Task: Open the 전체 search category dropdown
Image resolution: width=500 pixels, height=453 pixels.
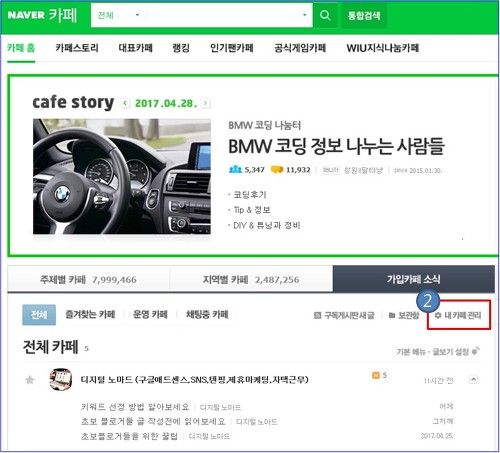Action: tap(118, 15)
